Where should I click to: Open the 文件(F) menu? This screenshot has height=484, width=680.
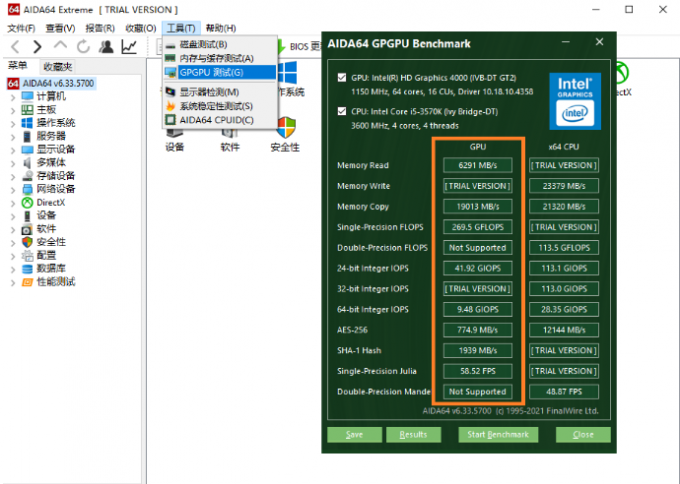click(21, 28)
